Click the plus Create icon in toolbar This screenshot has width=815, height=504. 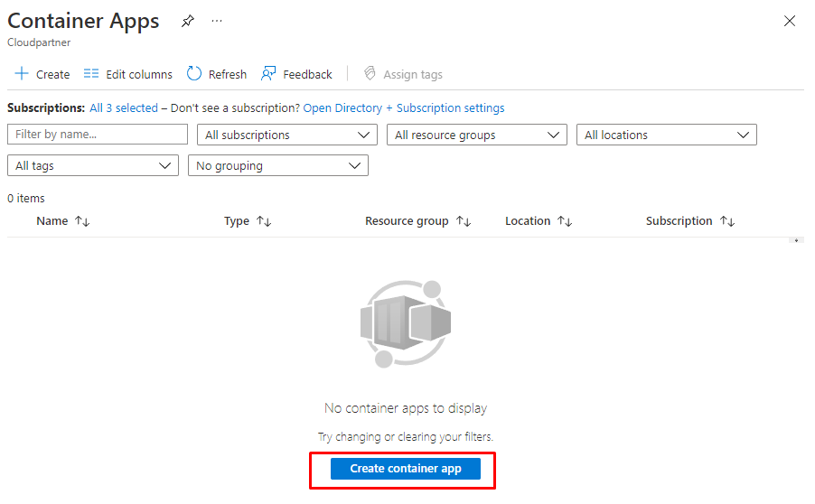pyautogui.click(x=22, y=74)
